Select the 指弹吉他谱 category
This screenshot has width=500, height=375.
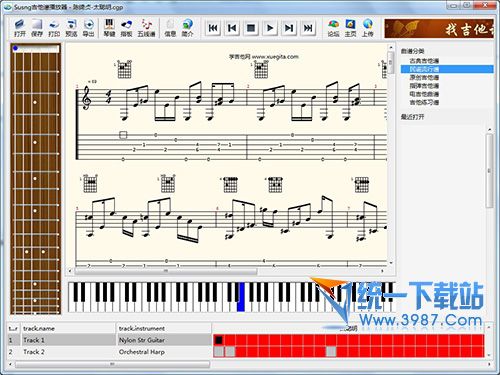coord(424,86)
